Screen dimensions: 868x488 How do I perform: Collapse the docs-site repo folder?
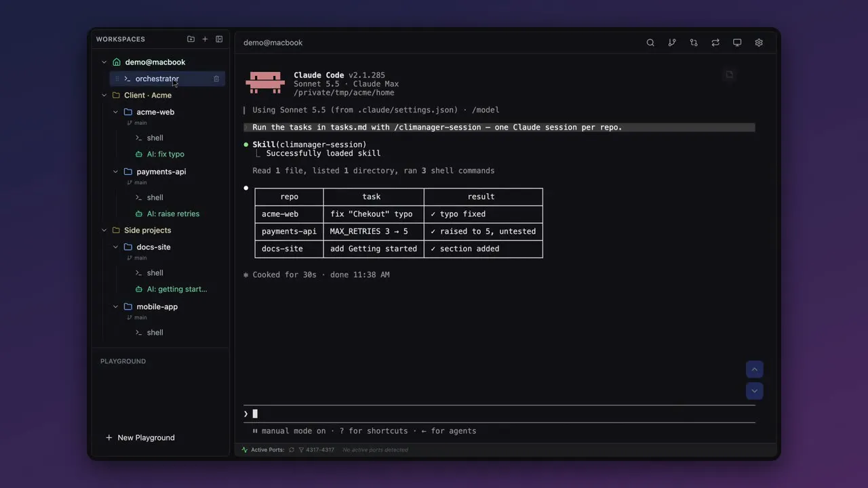[116, 247]
